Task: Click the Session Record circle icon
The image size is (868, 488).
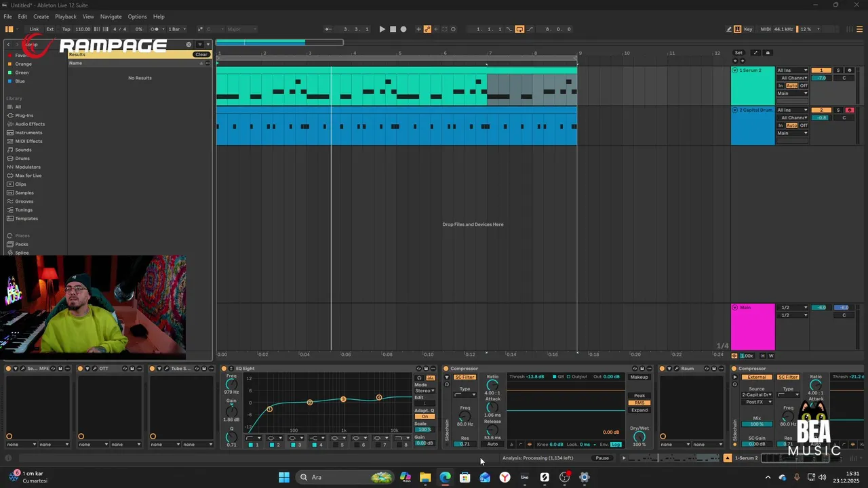Action: [453, 29]
